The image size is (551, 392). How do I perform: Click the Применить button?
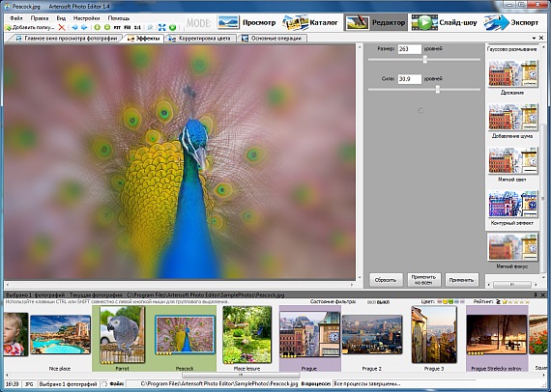point(461,280)
